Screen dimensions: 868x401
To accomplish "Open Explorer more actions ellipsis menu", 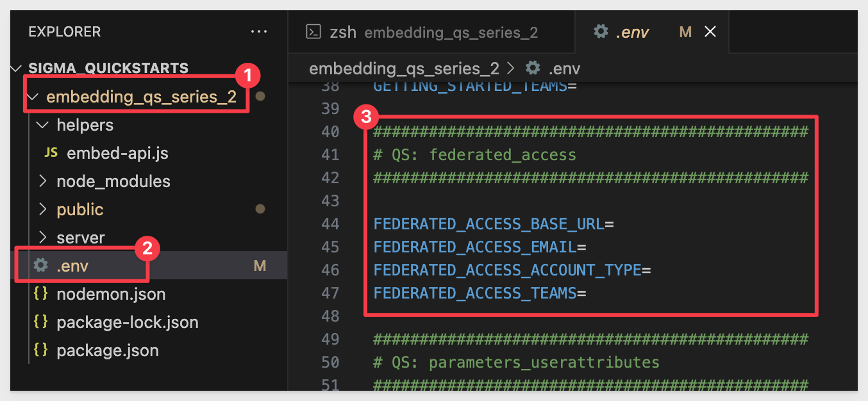I will tap(259, 31).
